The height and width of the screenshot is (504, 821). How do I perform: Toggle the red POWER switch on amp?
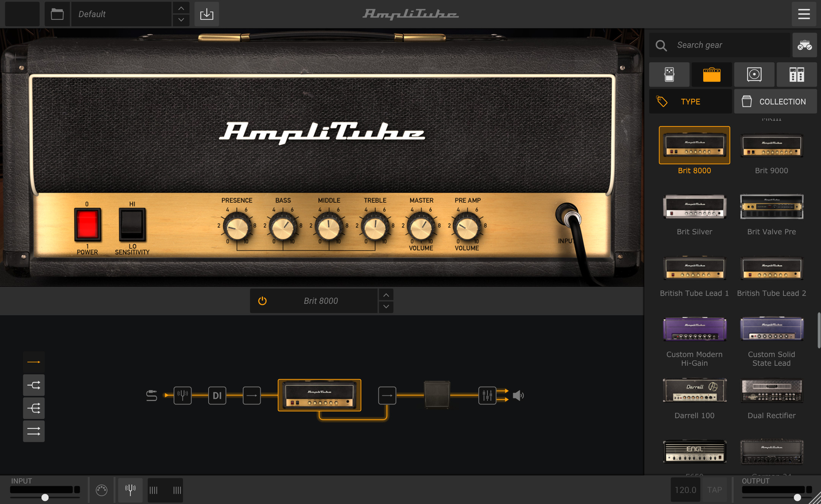tap(87, 224)
